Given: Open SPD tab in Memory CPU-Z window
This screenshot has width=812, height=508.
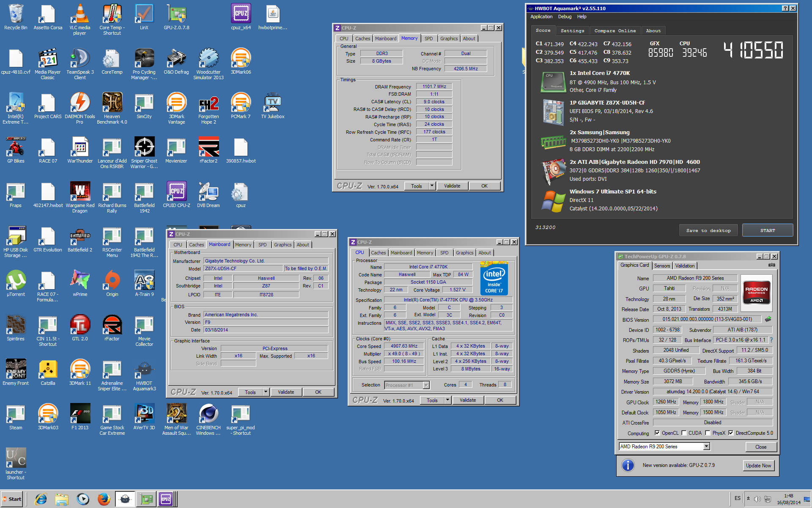Looking at the screenshot, I should (x=429, y=39).
